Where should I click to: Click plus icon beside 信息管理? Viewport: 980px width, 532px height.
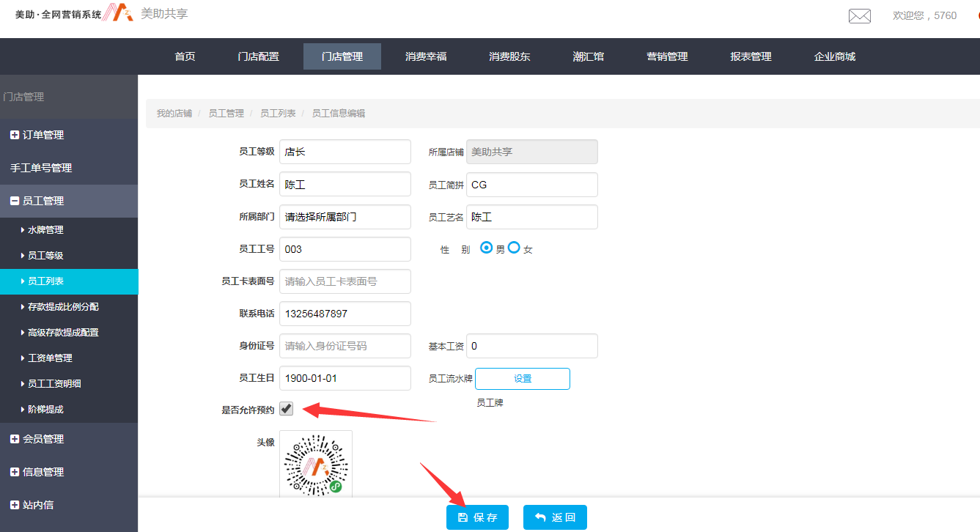click(x=15, y=472)
